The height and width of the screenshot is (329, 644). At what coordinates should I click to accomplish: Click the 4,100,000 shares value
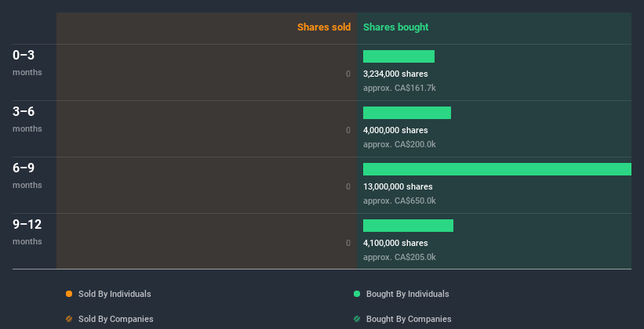click(x=395, y=244)
